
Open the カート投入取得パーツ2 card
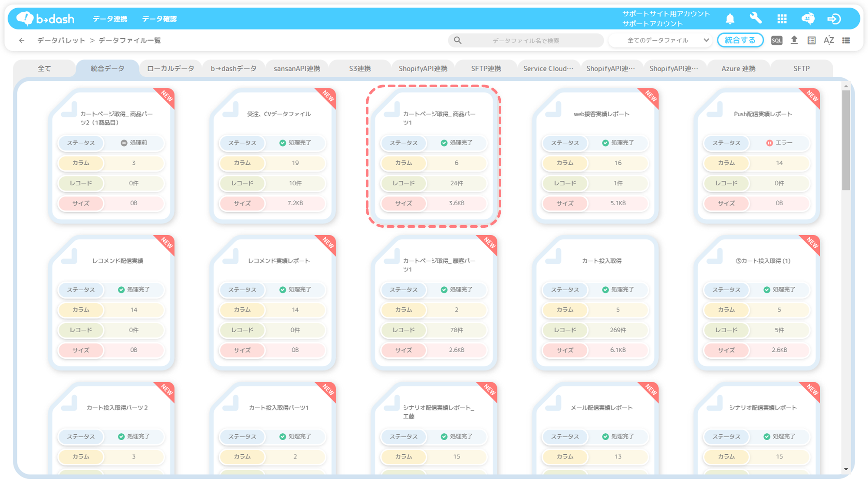click(x=112, y=429)
